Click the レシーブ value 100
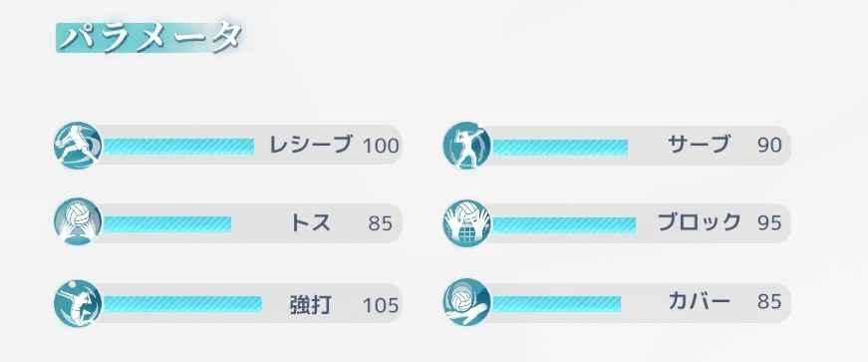868x362 pixels. tap(381, 146)
